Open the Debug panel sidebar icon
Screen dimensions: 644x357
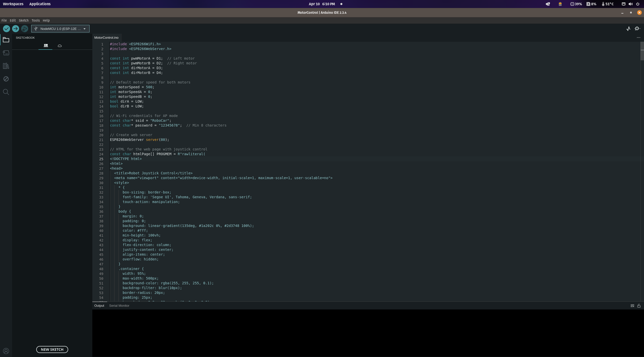tap(6, 79)
